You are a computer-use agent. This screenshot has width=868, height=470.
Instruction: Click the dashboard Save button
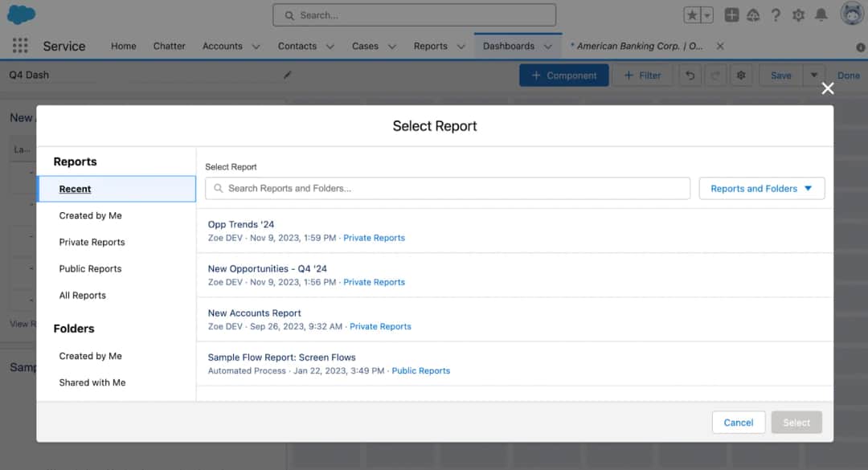(x=780, y=76)
